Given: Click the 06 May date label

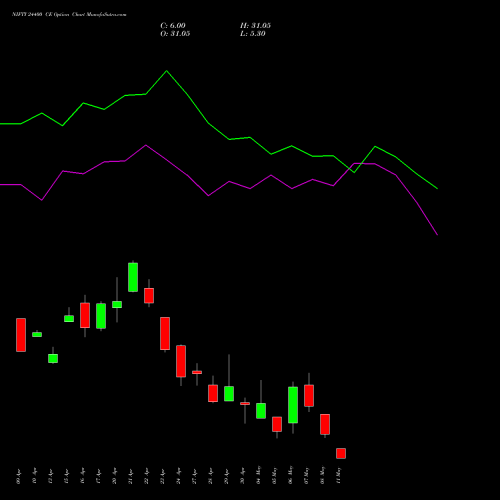Looking at the screenshot, I should pos(291,475).
